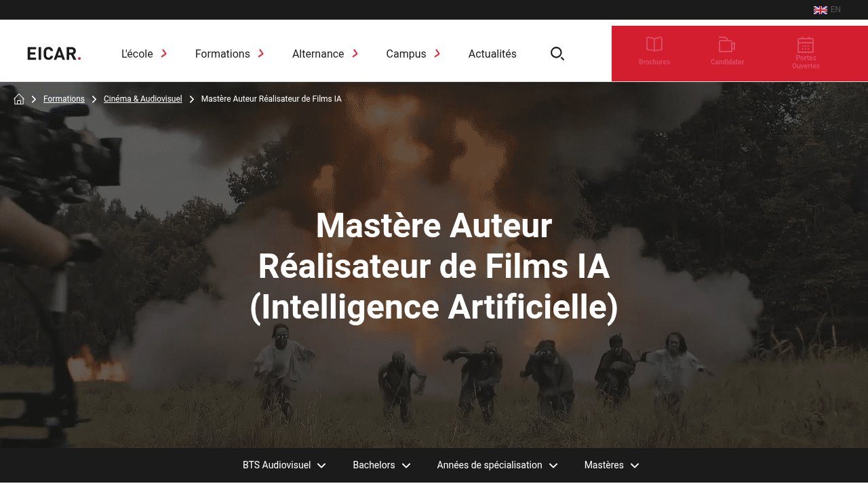Open the Années de spécialisation dropdown

coord(497,465)
